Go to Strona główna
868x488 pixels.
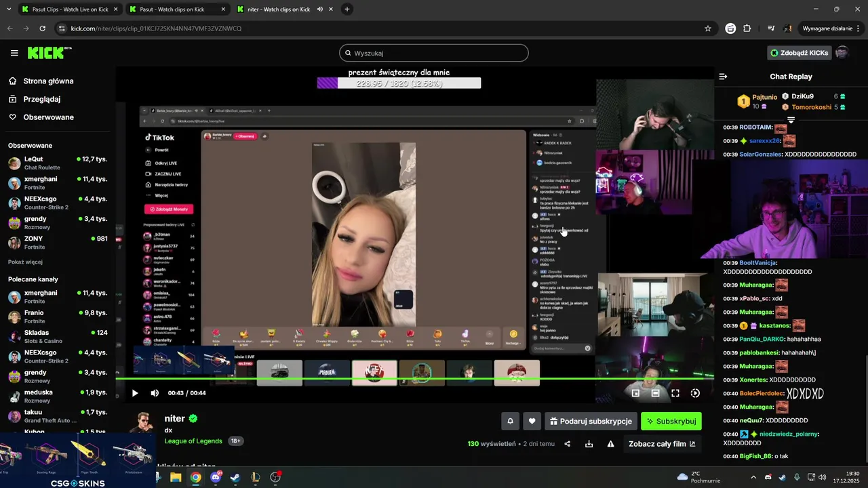click(41, 81)
